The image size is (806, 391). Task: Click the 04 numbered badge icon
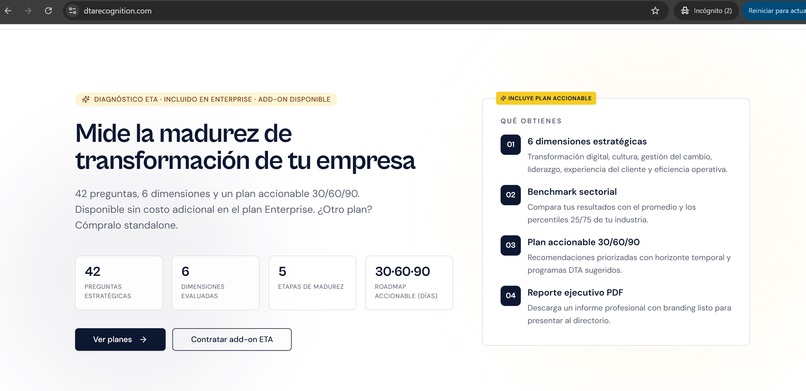[x=510, y=295]
